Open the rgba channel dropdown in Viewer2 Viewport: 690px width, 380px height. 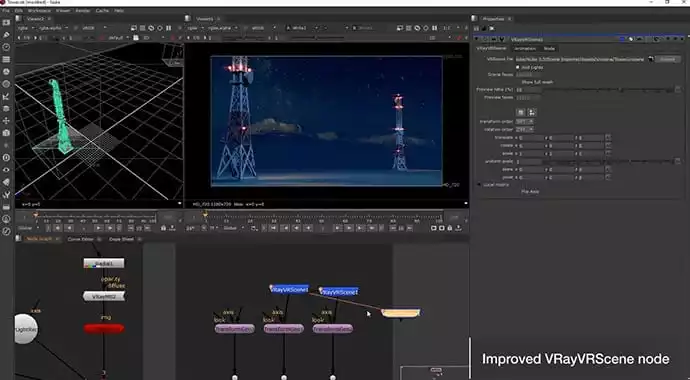26,28
